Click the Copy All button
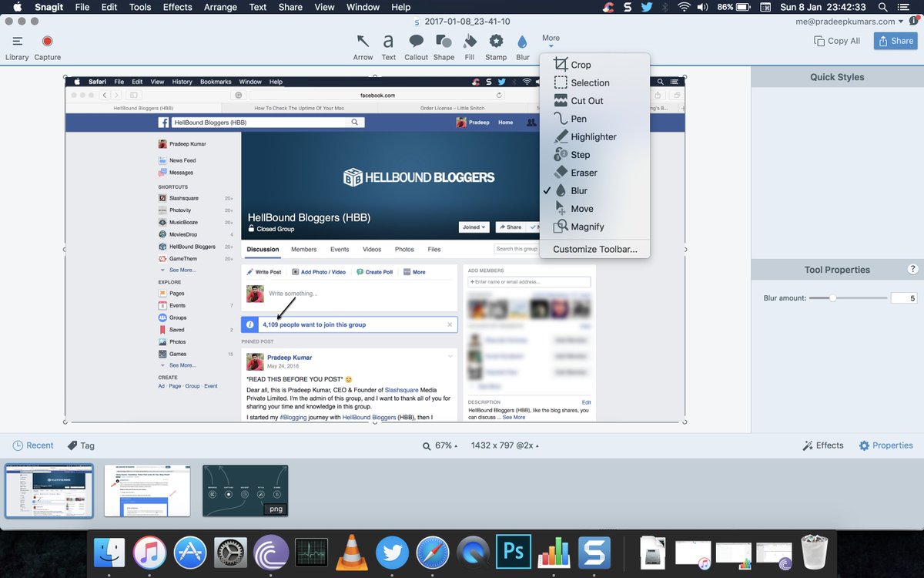This screenshot has height=578, width=924. coord(837,41)
